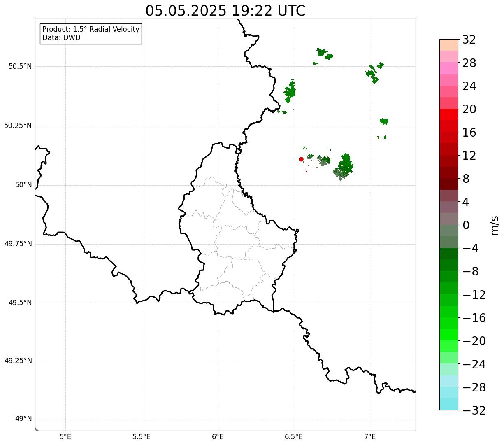Click the 49.5°N latitude label

[20, 303]
